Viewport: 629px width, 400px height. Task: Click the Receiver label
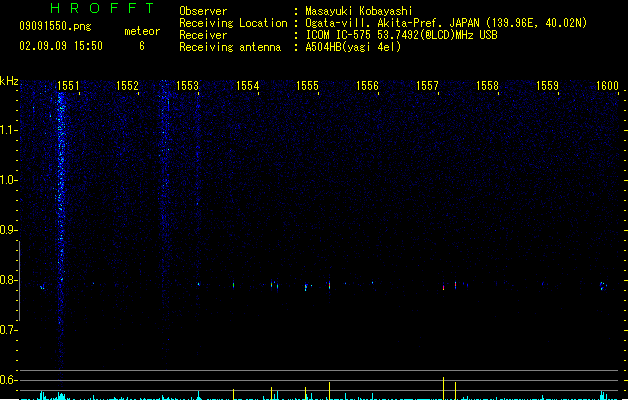point(203,35)
